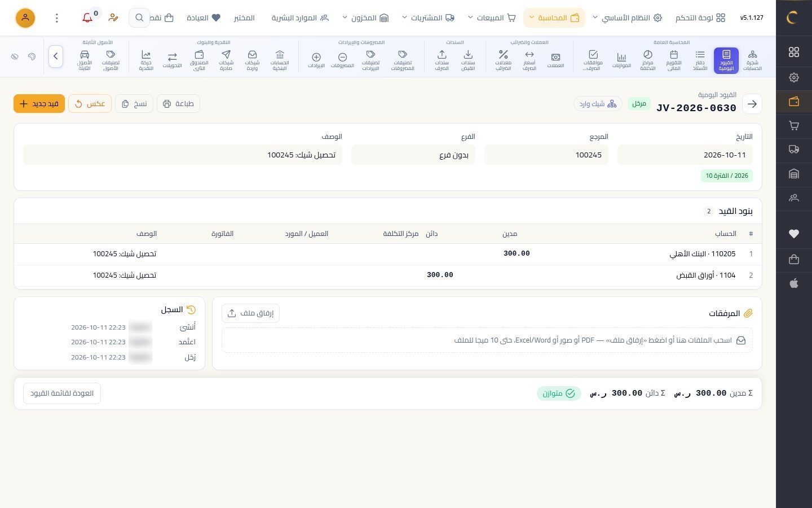Open حركة النقدية cash flow icon
The image size is (812, 508).
pos(146,60)
